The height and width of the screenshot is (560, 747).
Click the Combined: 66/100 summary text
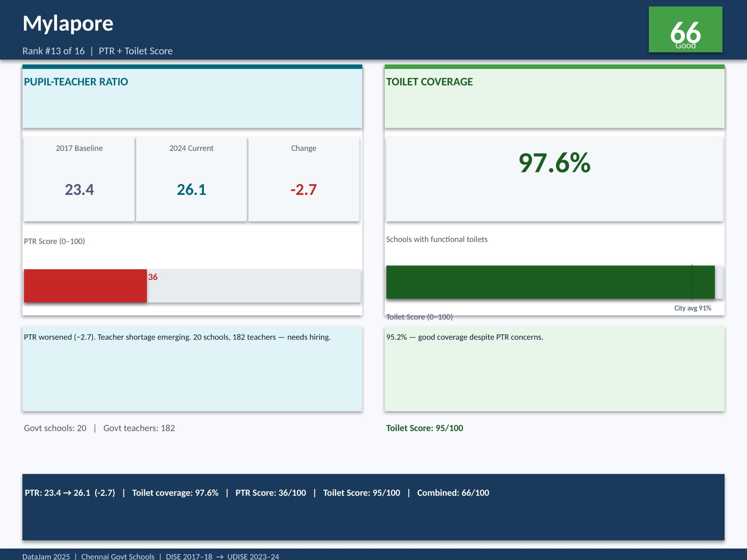pos(453,493)
